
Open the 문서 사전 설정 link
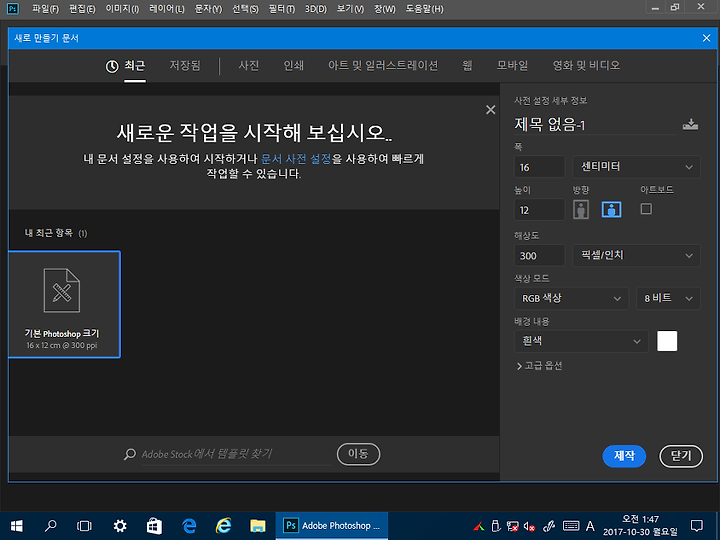pyautogui.click(x=296, y=159)
